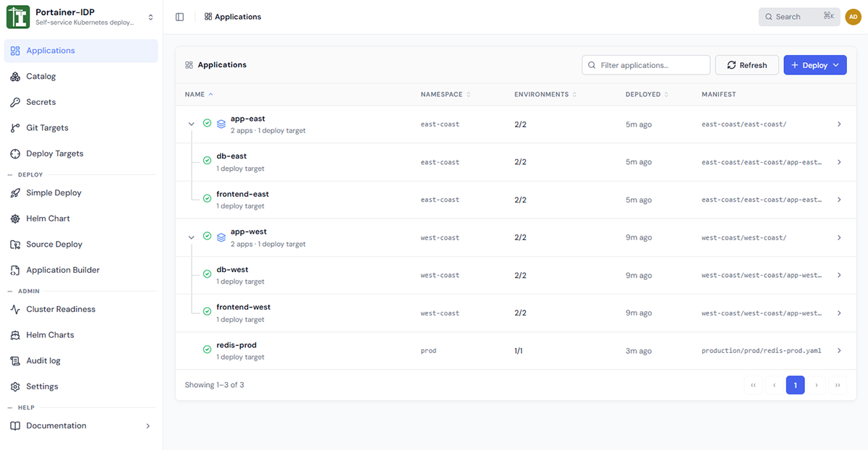Click the Settings gear icon
Viewport: 868px width, 450px height.
[15, 387]
